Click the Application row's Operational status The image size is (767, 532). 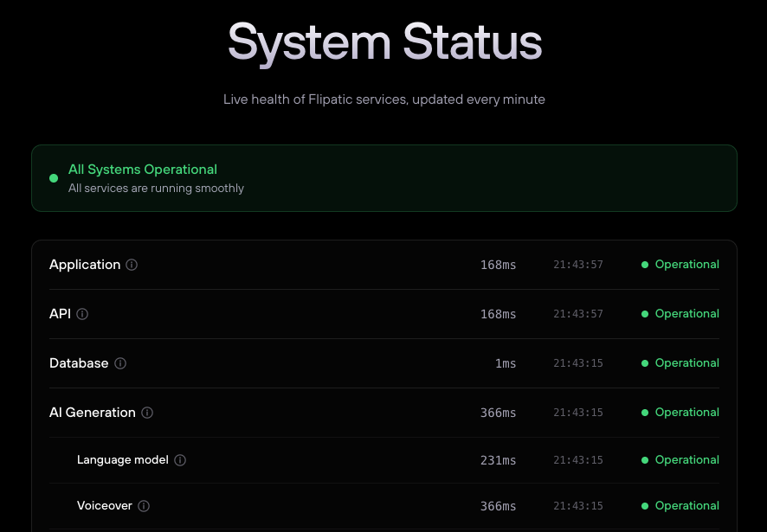pos(686,265)
